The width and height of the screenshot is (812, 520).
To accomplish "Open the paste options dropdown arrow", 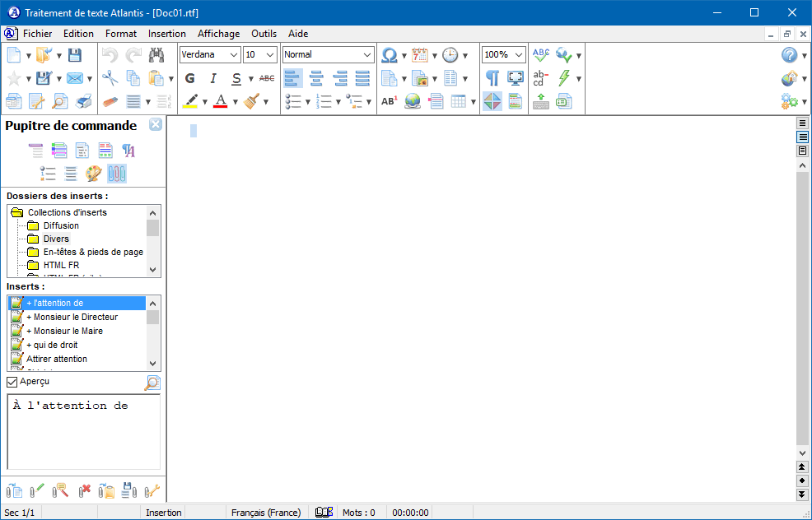I will 171,79.
